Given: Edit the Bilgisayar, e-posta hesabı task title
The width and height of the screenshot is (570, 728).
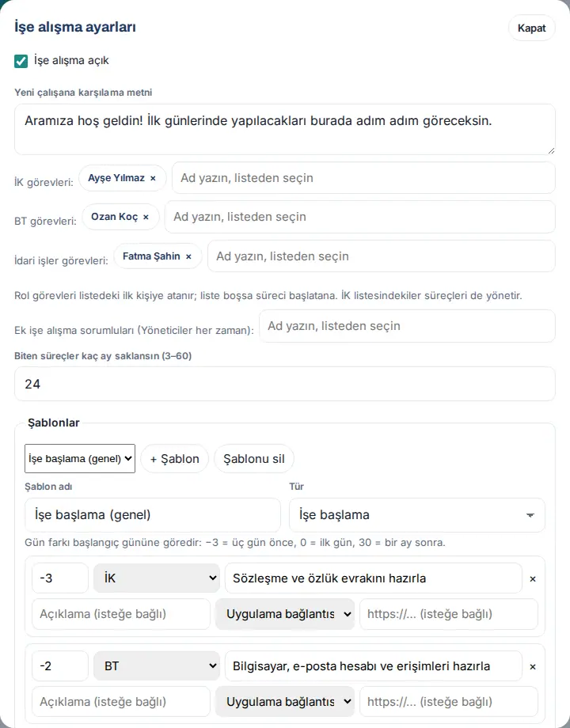Looking at the screenshot, I should tap(374, 665).
